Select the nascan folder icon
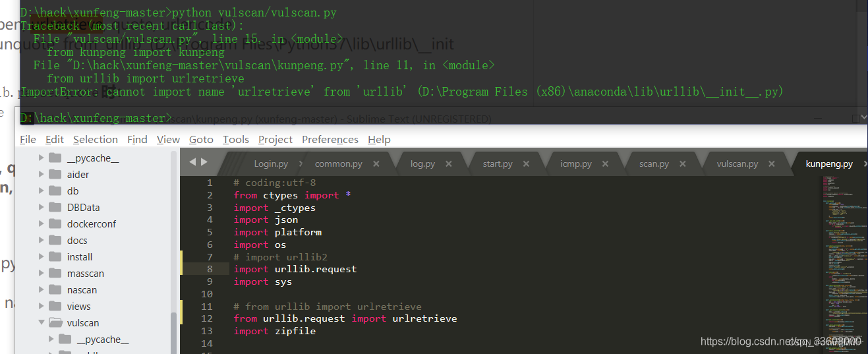The width and height of the screenshot is (868, 354). 55,290
